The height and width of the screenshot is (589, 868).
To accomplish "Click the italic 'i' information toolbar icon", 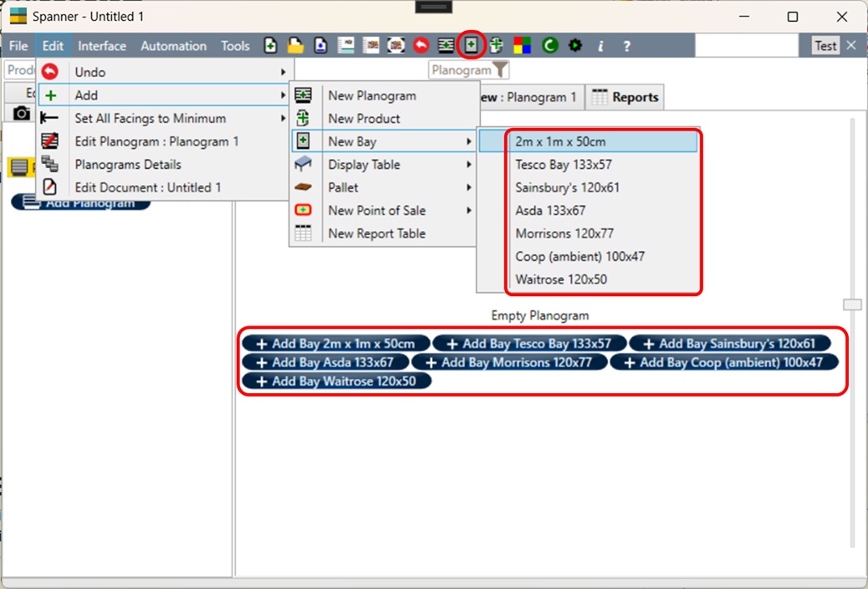I will coord(600,46).
